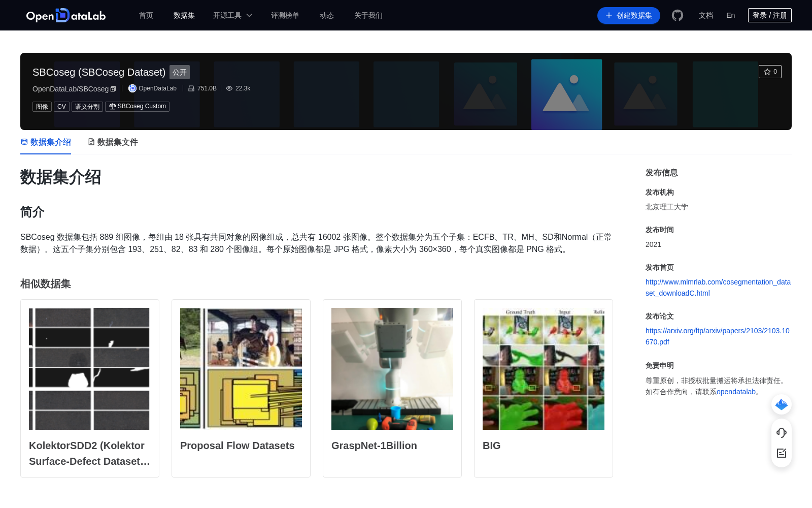812x508 pixels.
Task: Open the 评测榜单 page
Action: pyautogui.click(x=285, y=15)
